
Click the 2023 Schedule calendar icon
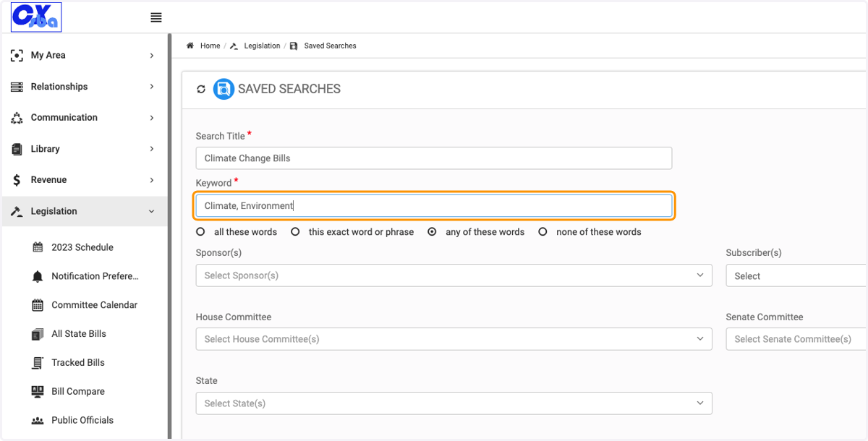[38, 247]
